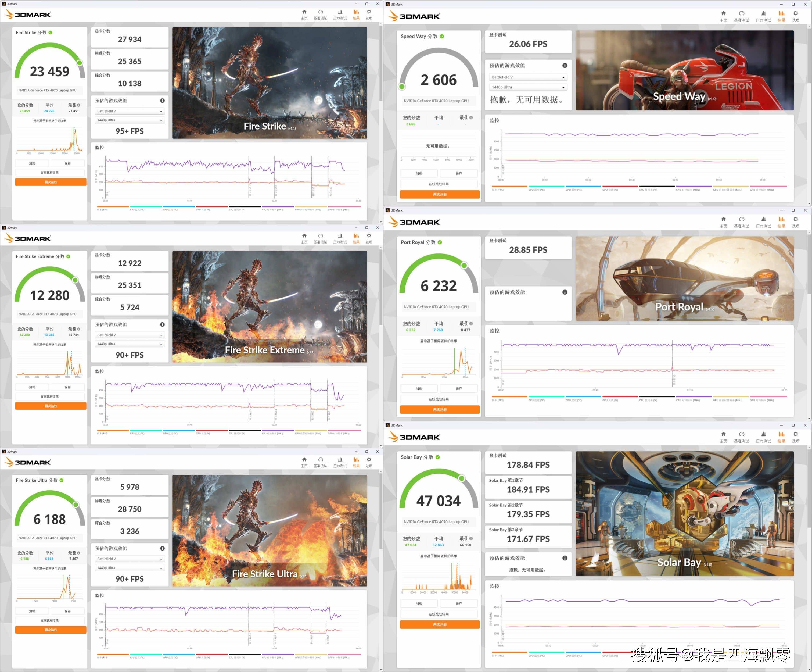Toggle yellow GPU memory clock legend in Port Royal chart

point(731,398)
